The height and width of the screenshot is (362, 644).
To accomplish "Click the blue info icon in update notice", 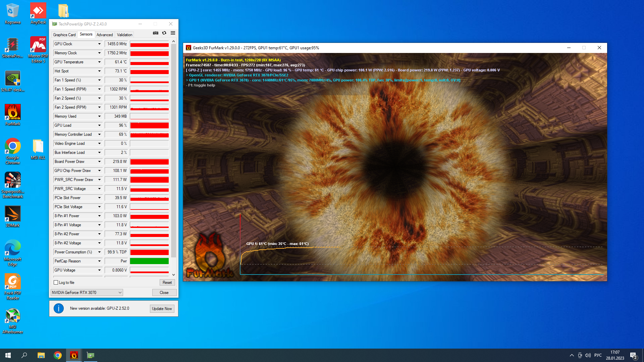I will click(x=59, y=308).
